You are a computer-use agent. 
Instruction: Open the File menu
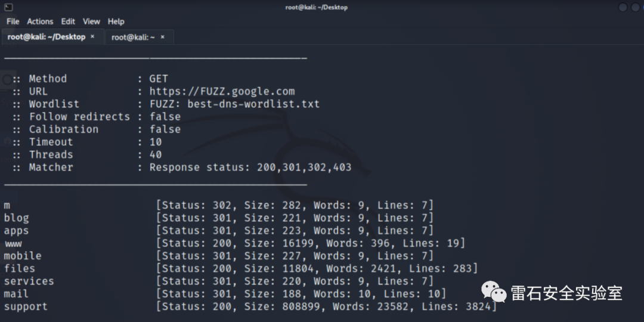pos(13,21)
